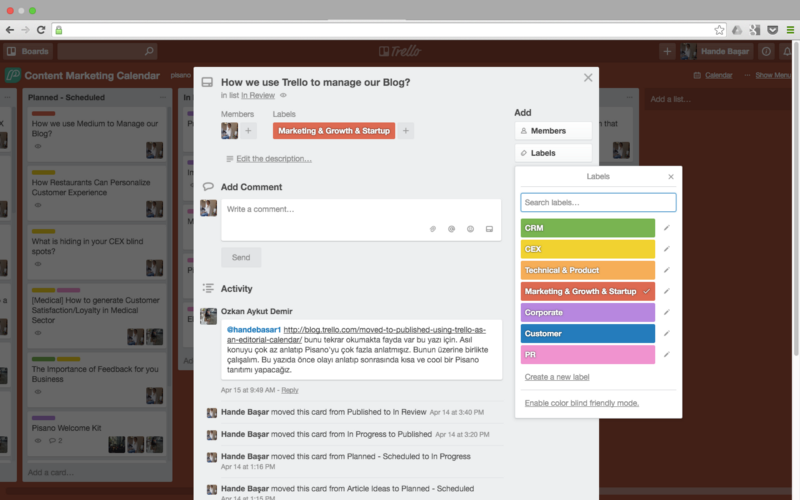800x500 pixels.
Task: Open the Calendar view link
Action: [x=713, y=76]
